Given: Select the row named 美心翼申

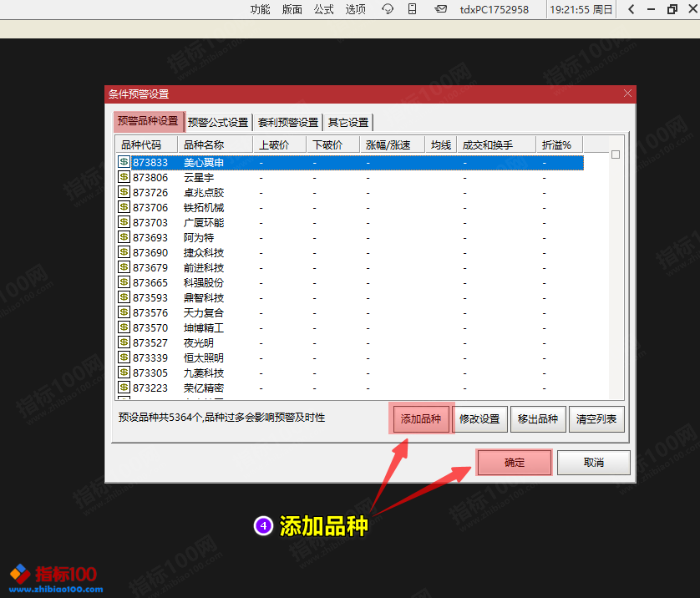Looking at the screenshot, I should pos(350,162).
